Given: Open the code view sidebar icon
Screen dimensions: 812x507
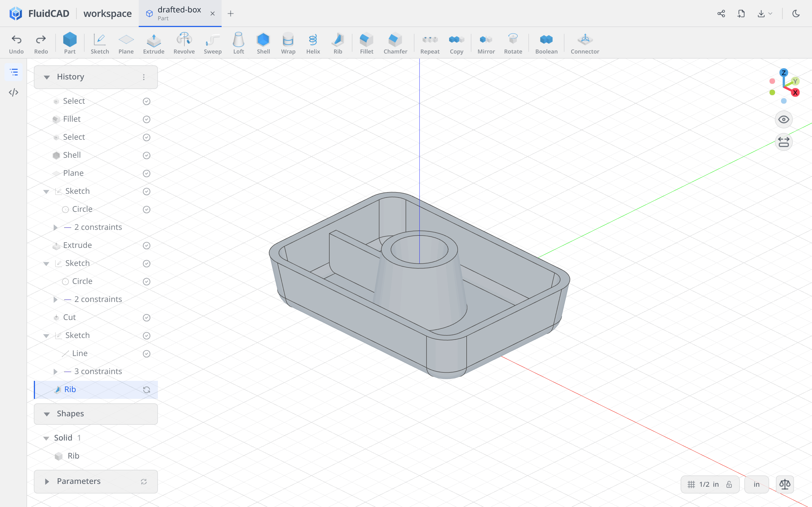Looking at the screenshot, I should click(14, 92).
